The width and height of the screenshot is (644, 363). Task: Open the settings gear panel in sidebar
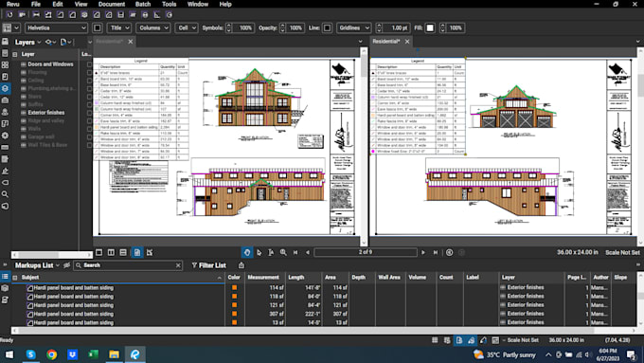(5, 136)
